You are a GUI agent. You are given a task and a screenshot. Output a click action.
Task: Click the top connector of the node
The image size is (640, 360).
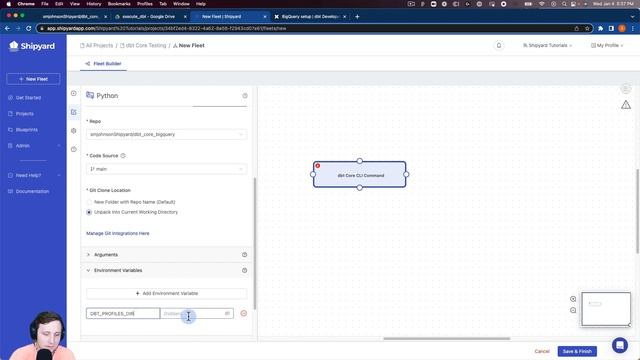(360, 161)
